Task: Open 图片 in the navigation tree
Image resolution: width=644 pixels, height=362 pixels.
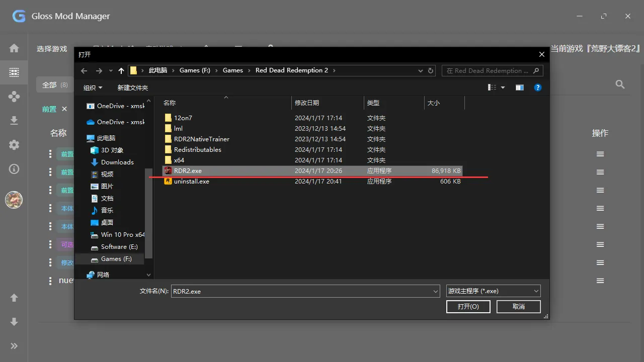Action: (102, 187)
